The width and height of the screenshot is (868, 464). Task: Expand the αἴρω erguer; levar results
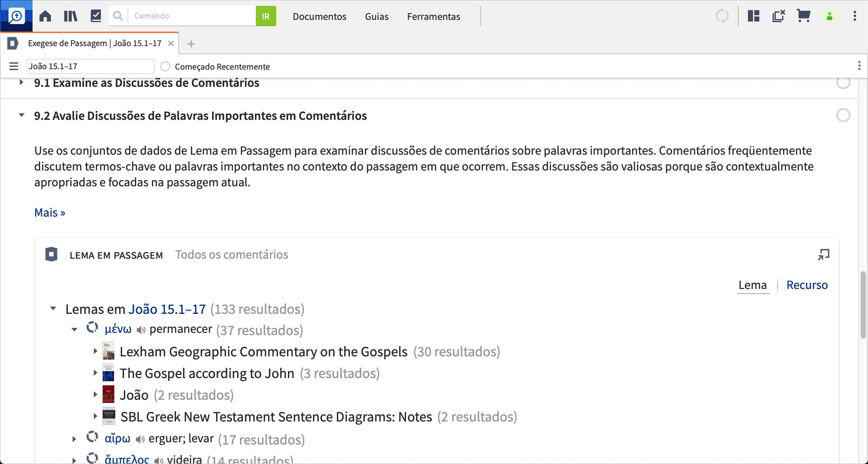tap(74, 439)
